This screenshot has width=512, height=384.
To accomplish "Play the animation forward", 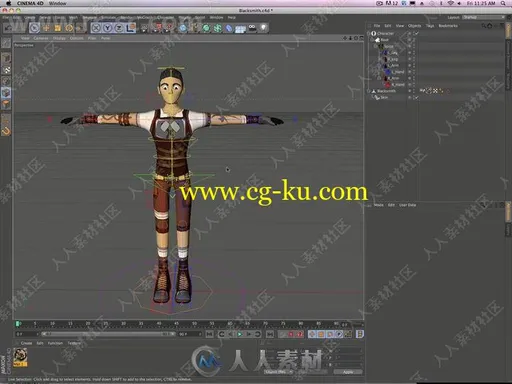I will (240, 334).
